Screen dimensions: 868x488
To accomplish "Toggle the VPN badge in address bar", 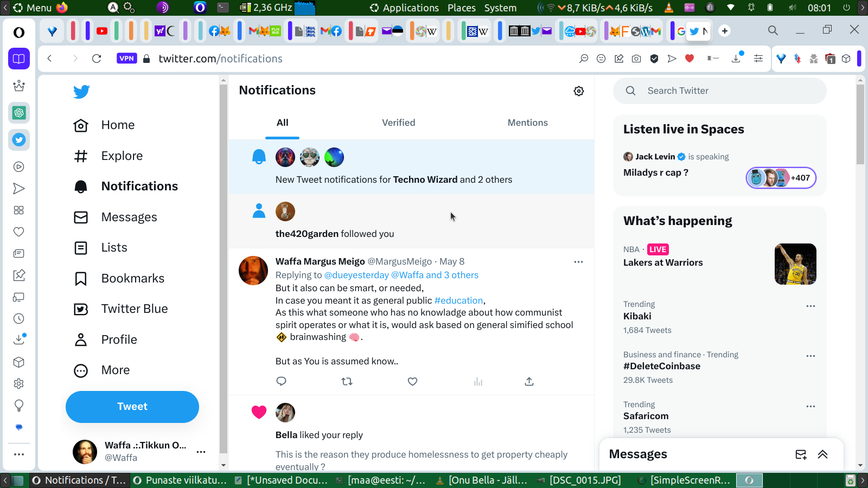I will click(x=126, y=59).
